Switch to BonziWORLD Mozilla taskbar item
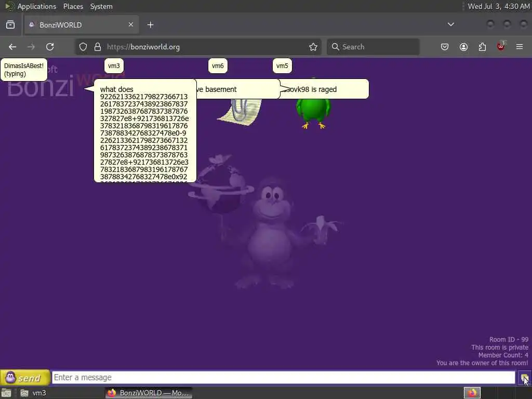532x399 pixels. click(x=149, y=393)
